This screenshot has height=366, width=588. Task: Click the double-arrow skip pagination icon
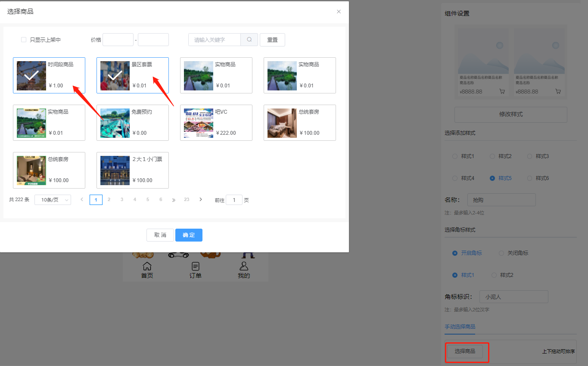pyautogui.click(x=173, y=199)
